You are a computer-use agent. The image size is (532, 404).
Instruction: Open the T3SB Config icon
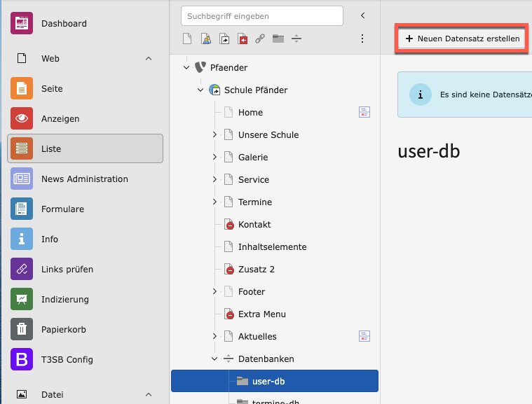[x=22, y=359]
